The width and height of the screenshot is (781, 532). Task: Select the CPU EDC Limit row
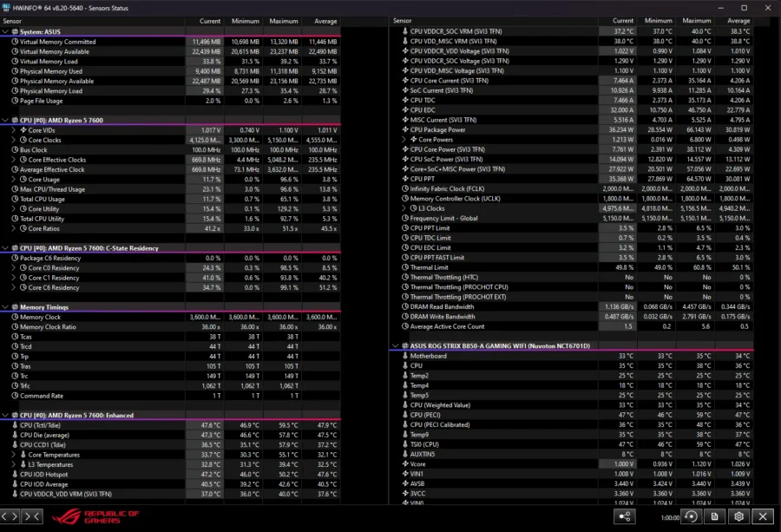[571, 248]
